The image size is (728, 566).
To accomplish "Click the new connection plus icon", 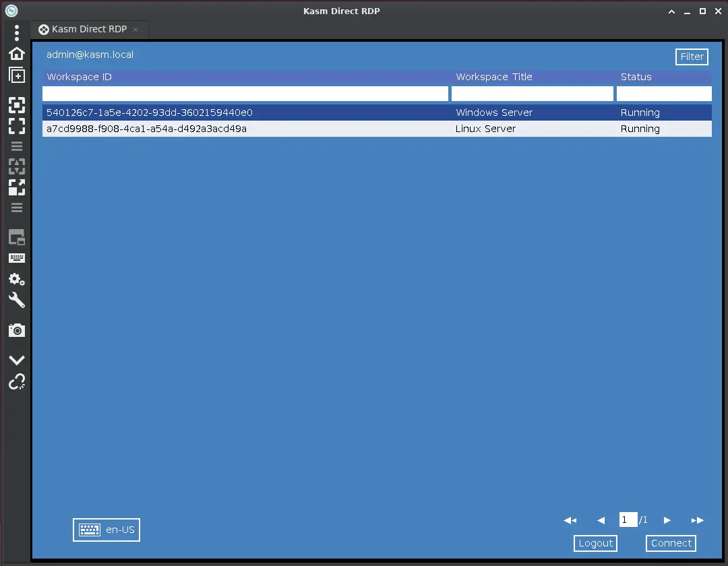I will click(x=17, y=75).
